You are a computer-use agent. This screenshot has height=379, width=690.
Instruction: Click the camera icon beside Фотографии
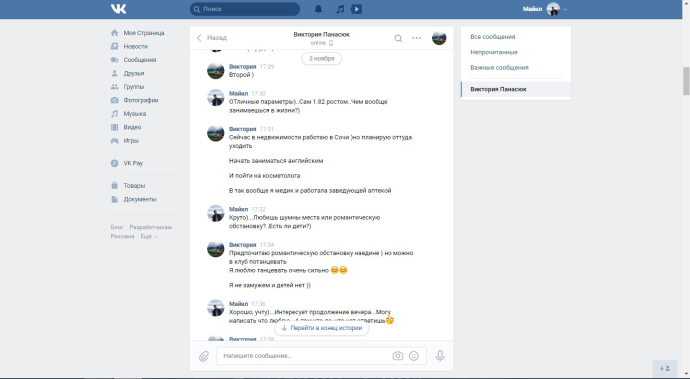(114, 100)
